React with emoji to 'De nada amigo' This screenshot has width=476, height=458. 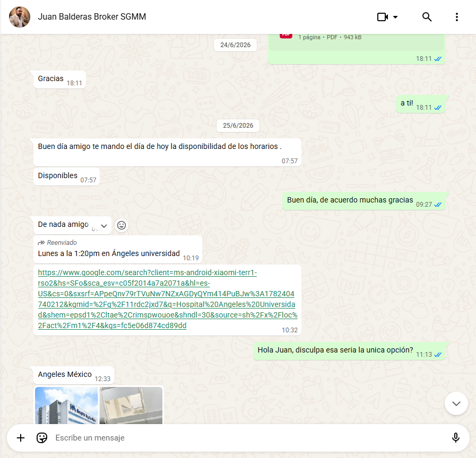[122, 225]
